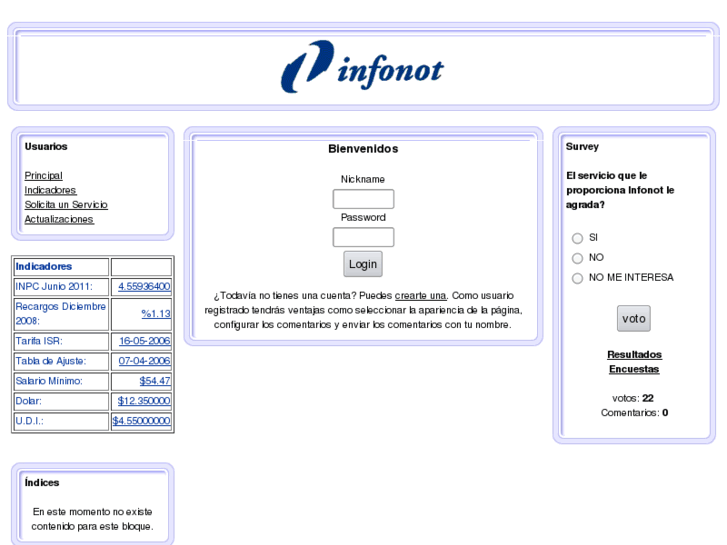Open the Actualizaciones link
The height and width of the screenshot is (545, 727).
[59, 219]
